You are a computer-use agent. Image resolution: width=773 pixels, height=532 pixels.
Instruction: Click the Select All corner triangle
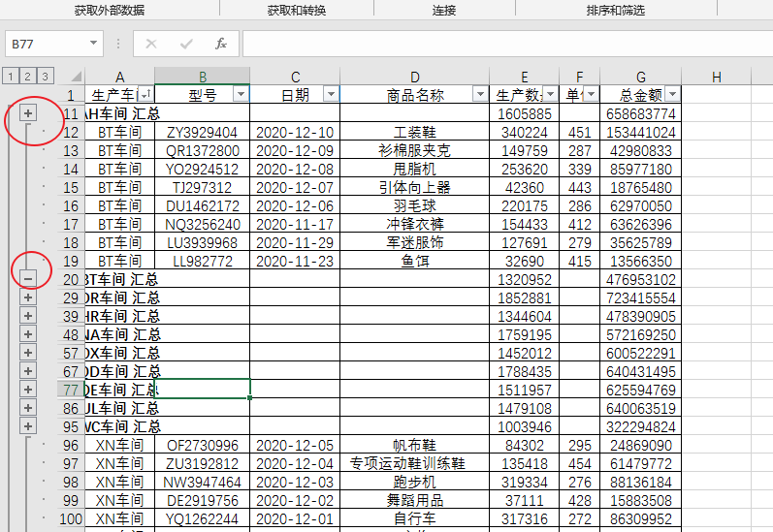(x=76, y=77)
